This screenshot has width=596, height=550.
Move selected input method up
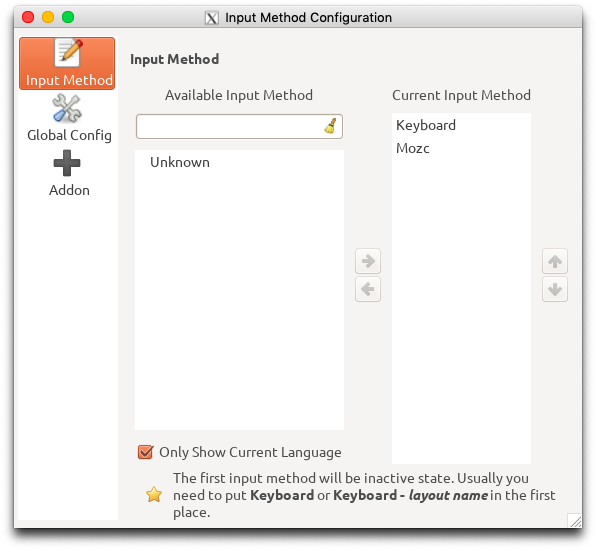(555, 261)
